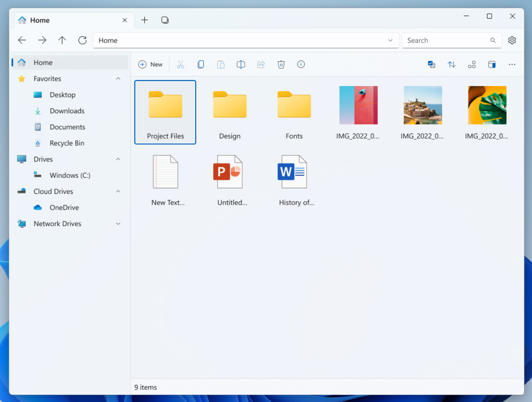Select Windows (C:) drive in sidebar
Viewport: 532px width, 402px height.
point(70,175)
